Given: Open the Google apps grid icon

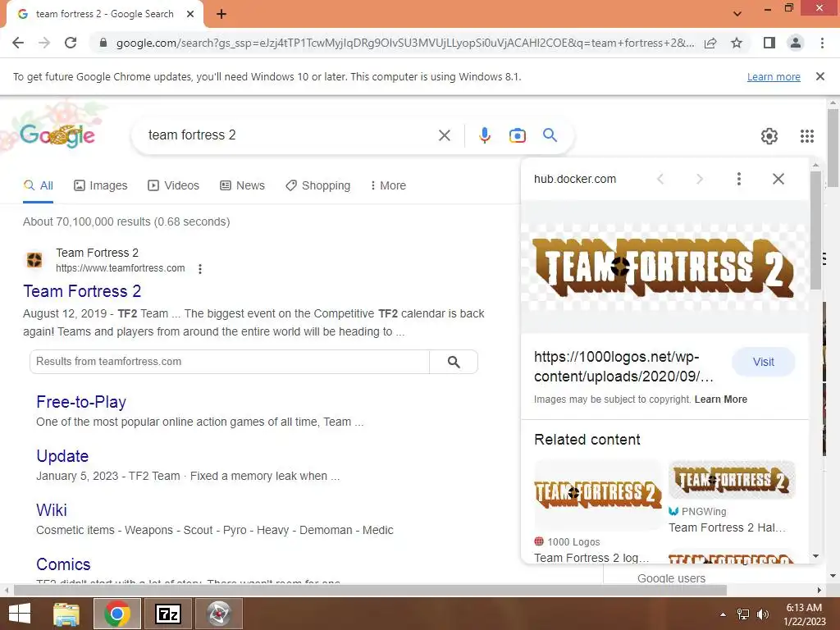Looking at the screenshot, I should [807, 136].
